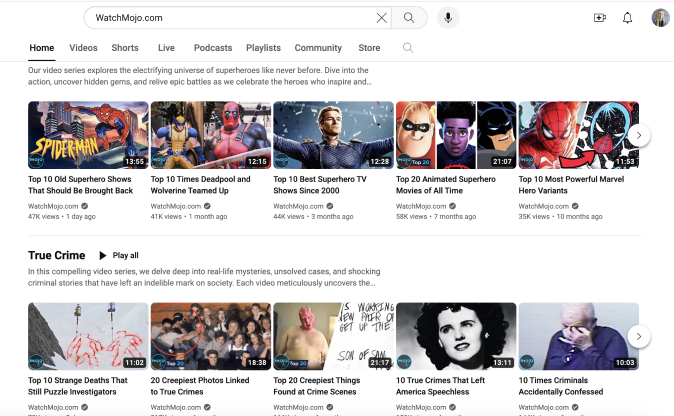Show next True Crime videos with arrow
Image resolution: width=674 pixels, height=416 pixels.
coord(639,336)
